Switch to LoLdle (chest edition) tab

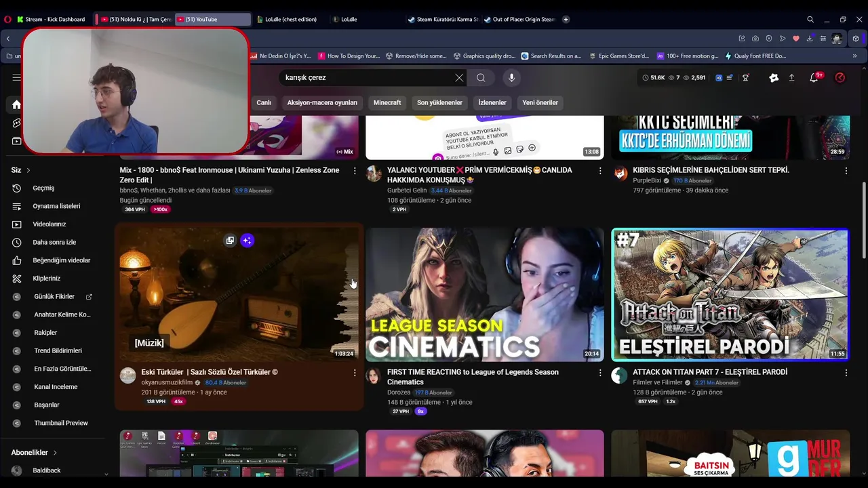(x=286, y=20)
